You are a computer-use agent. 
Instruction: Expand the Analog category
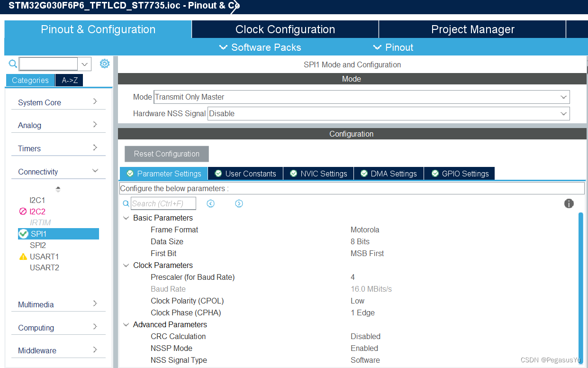coord(58,125)
